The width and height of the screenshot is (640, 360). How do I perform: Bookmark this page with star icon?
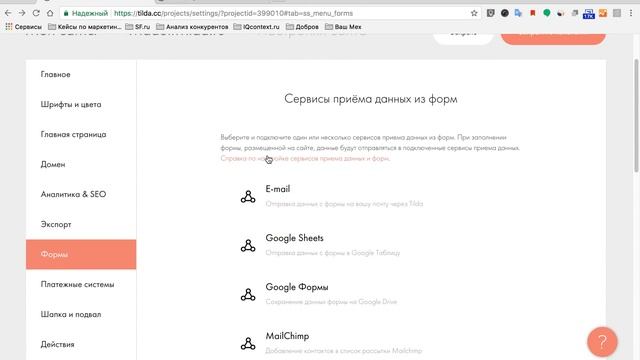pyautogui.click(x=474, y=13)
